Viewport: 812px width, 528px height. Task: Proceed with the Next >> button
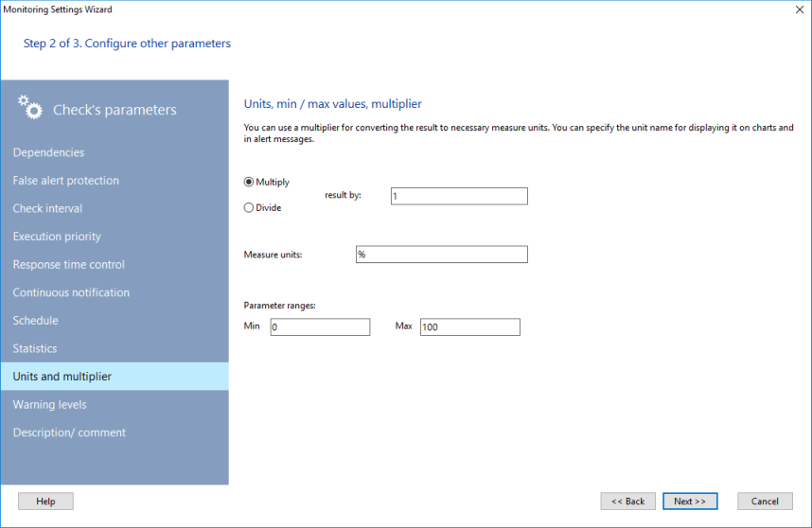tap(690, 502)
